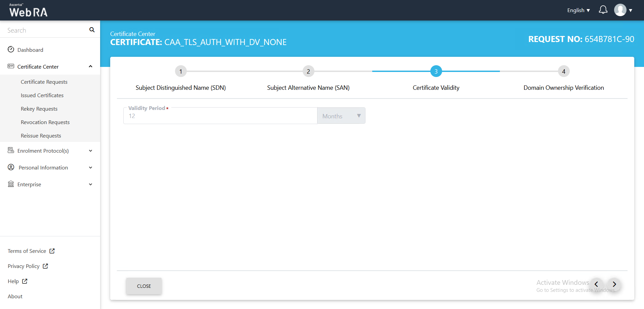Image resolution: width=644 pixels, height=309 pixels.
Task: Open the notifications bell
Action: tap(603, 10)
